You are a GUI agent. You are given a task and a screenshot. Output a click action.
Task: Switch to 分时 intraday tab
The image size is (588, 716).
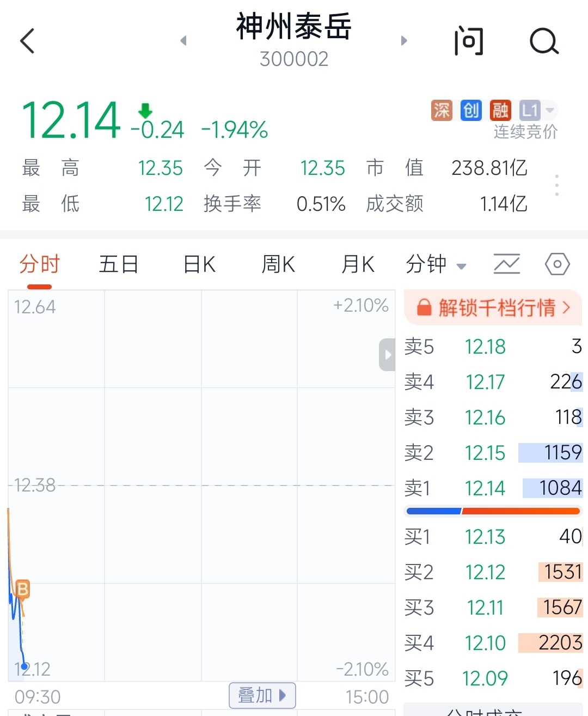coord(39,264)
